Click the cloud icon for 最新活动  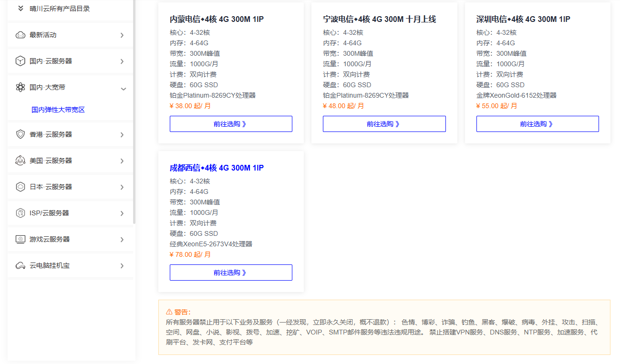(21, 35)
